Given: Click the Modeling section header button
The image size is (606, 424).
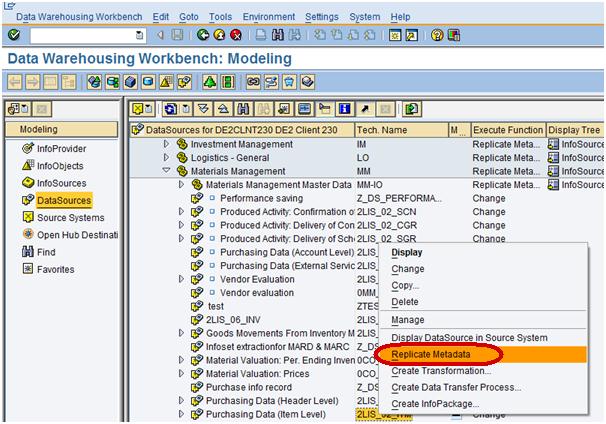Looking at the screenshot, I should [61, 129].
